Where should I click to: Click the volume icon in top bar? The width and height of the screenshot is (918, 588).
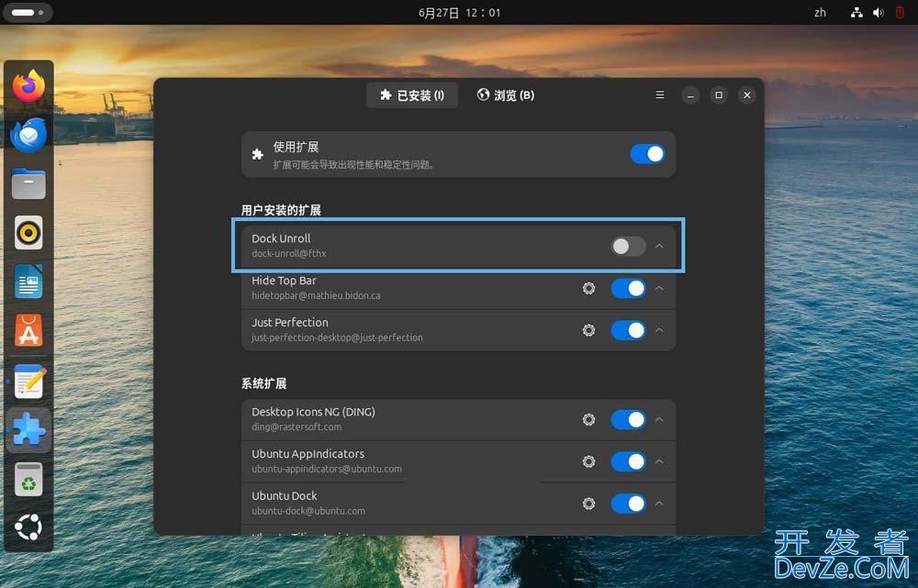(879, 12)
